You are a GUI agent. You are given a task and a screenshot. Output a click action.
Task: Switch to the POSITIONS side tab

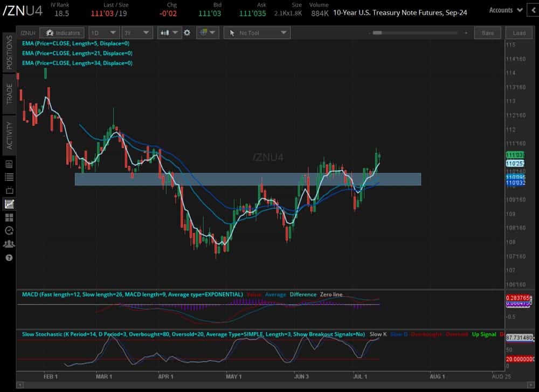(x=9, y=52)
